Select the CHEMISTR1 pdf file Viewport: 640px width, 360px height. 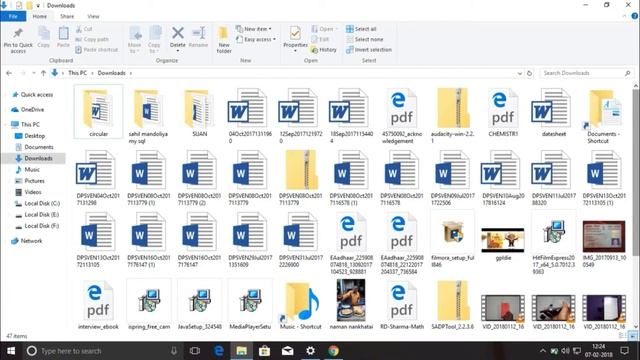coord(503,112)
